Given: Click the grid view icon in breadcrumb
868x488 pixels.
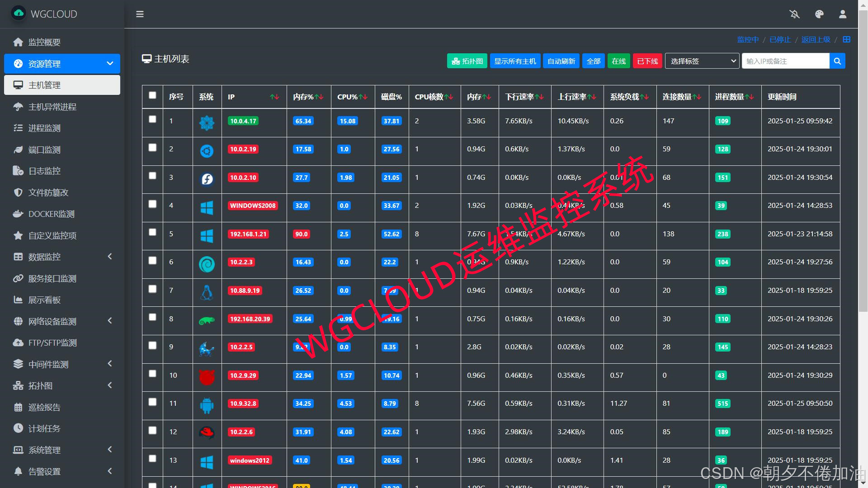Looking at the screenshot, I should 847,39.
